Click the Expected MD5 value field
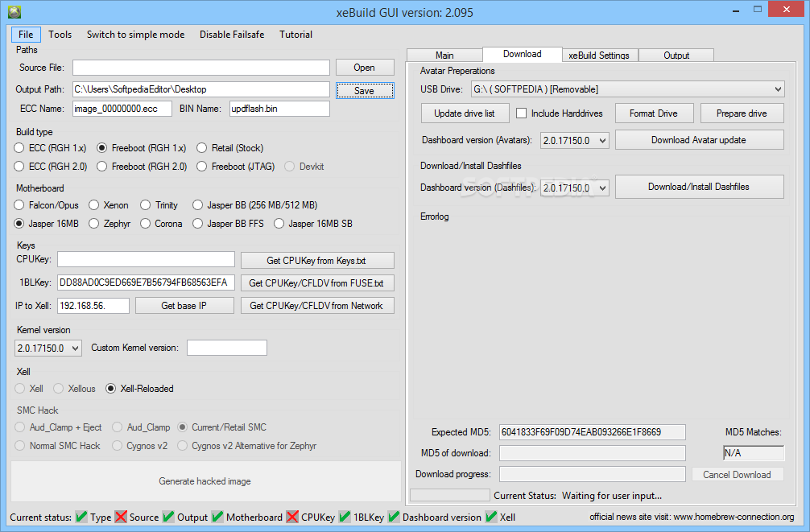 pyautogui.click(x=593, y=432)
